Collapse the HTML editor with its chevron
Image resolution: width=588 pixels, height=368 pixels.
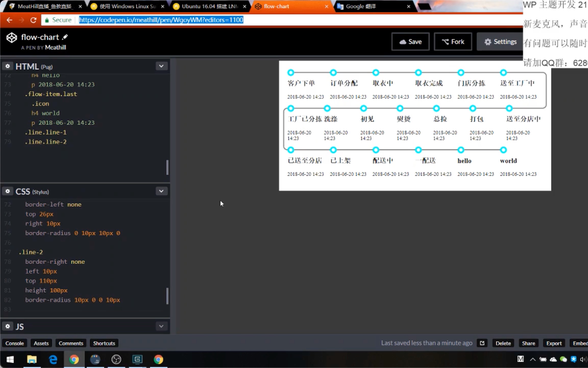(x=161, y=66)
